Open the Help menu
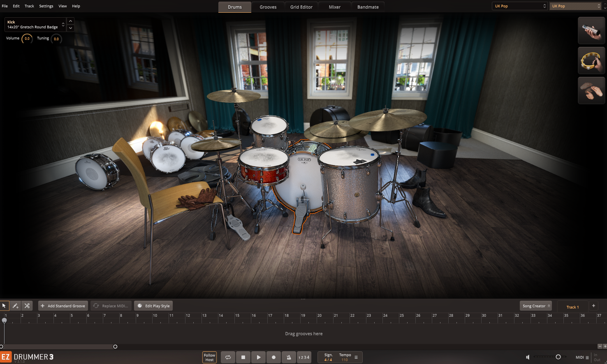 (x=76, y=6)
